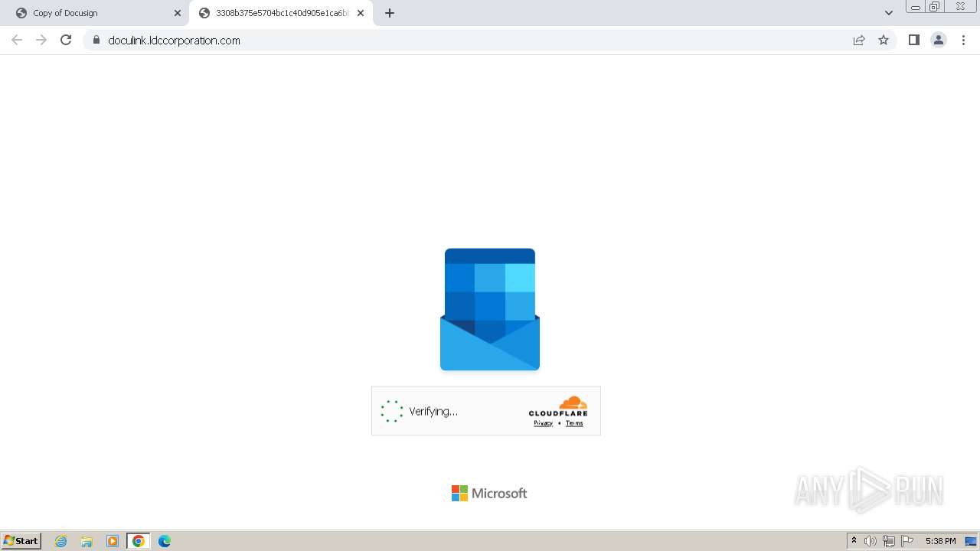Open the volume control tray icon

tap(871, 541)
